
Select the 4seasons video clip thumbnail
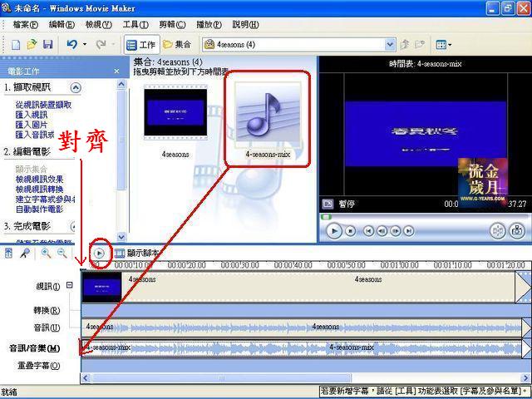[175, 112]
